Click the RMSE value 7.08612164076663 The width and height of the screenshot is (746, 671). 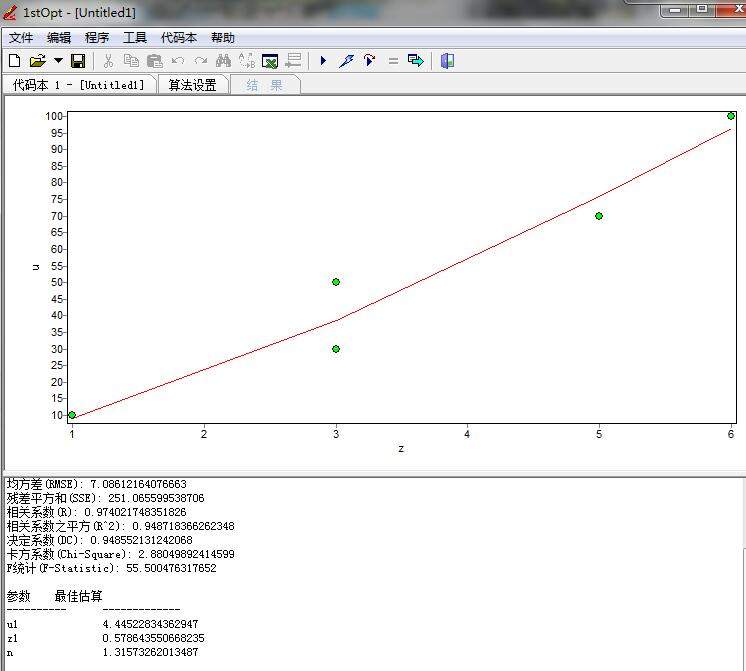[x=138, y=484]
